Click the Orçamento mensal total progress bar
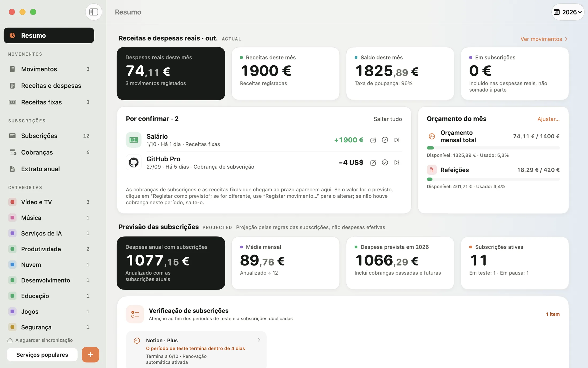 coord(493,148)
